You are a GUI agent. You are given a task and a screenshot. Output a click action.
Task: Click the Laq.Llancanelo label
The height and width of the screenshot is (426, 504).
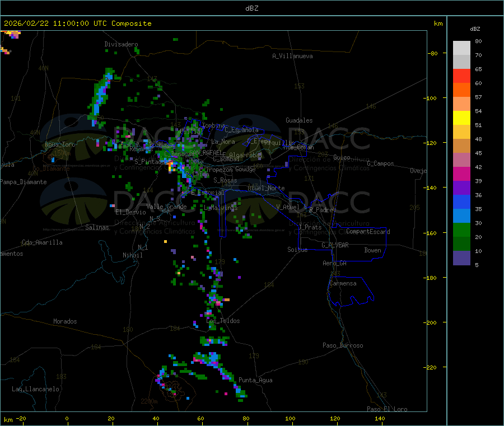click(36, 389)
